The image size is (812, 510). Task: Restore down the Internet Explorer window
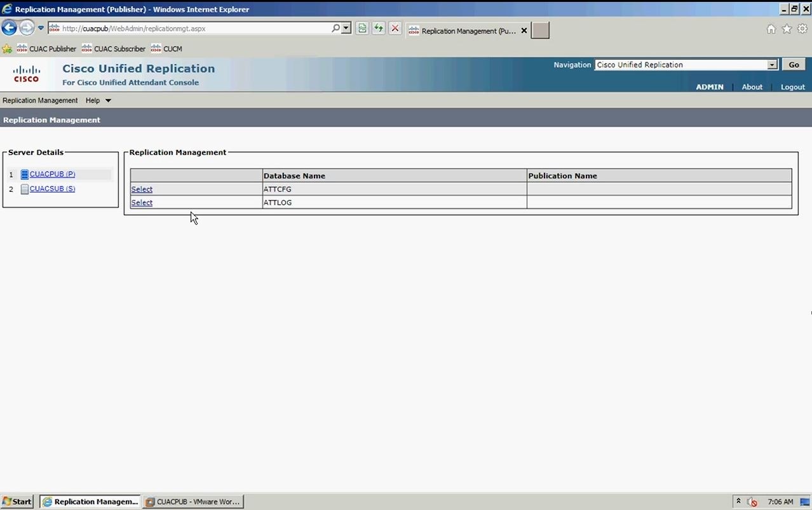point(795,9)
